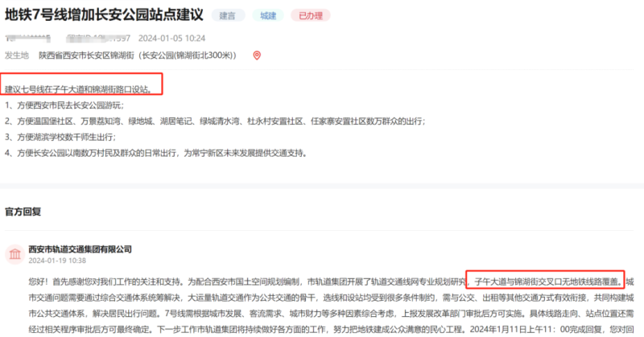Click the 官方回复 section heading

point(23,212)
